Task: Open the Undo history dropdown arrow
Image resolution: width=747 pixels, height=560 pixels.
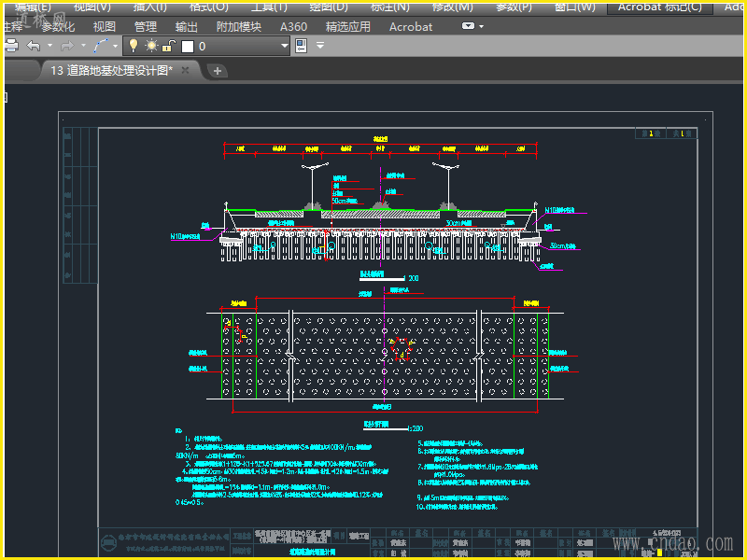Action: pos(49,46)
